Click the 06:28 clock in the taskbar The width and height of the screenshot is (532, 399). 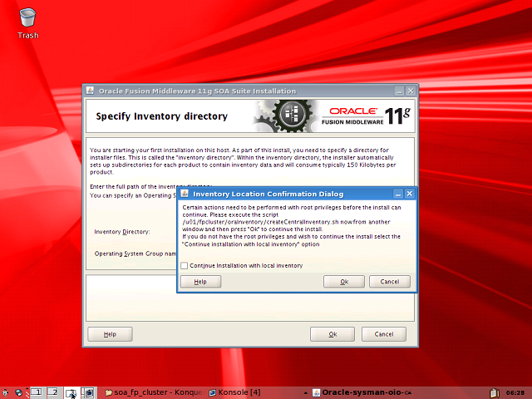coord(515,393)
